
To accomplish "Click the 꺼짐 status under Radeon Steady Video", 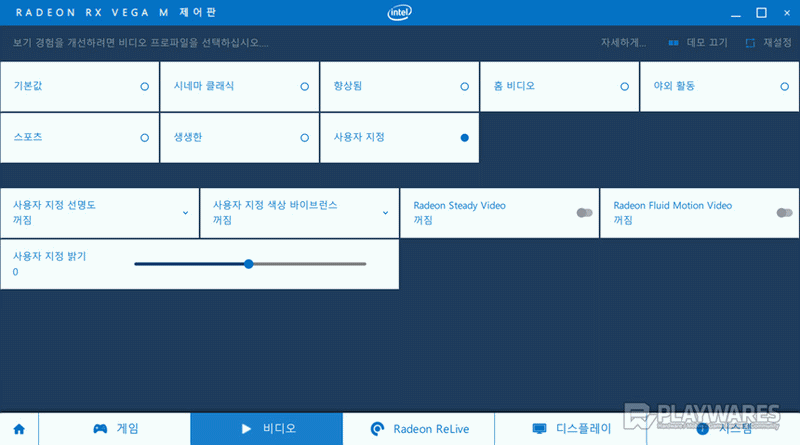I will (423, 220).
